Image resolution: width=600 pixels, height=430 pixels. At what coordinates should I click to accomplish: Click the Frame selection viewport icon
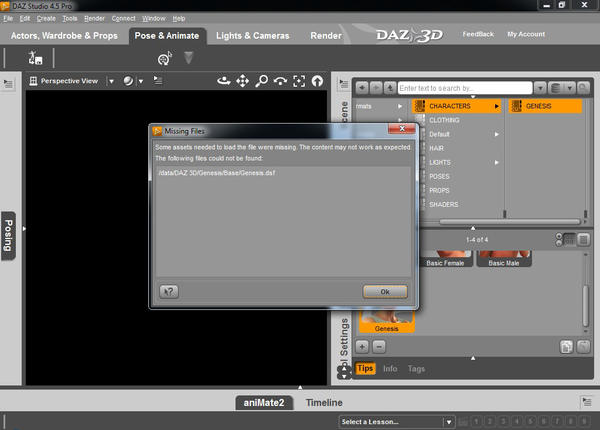pos(299,81)
